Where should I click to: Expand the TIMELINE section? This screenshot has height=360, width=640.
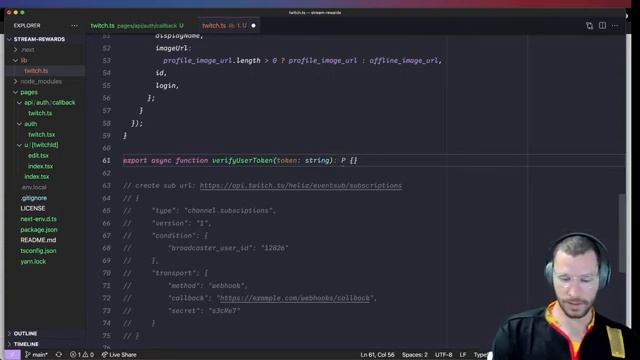[x=26, y=344]
